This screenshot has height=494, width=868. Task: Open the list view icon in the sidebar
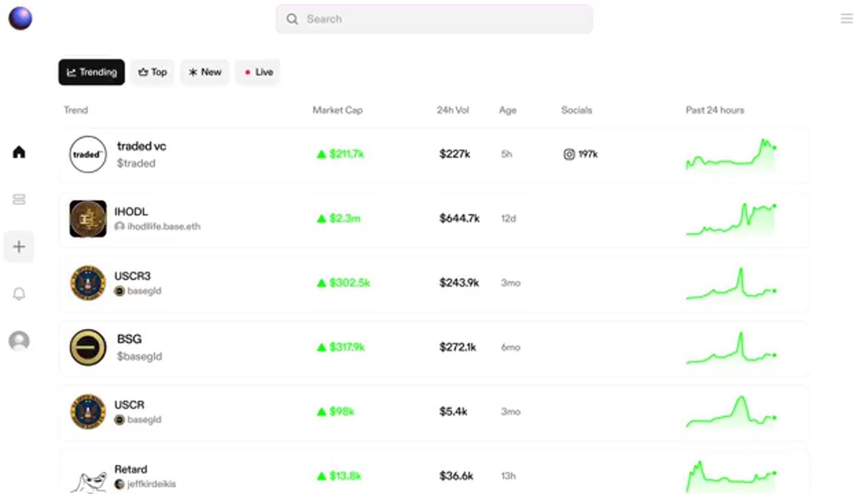19,199
